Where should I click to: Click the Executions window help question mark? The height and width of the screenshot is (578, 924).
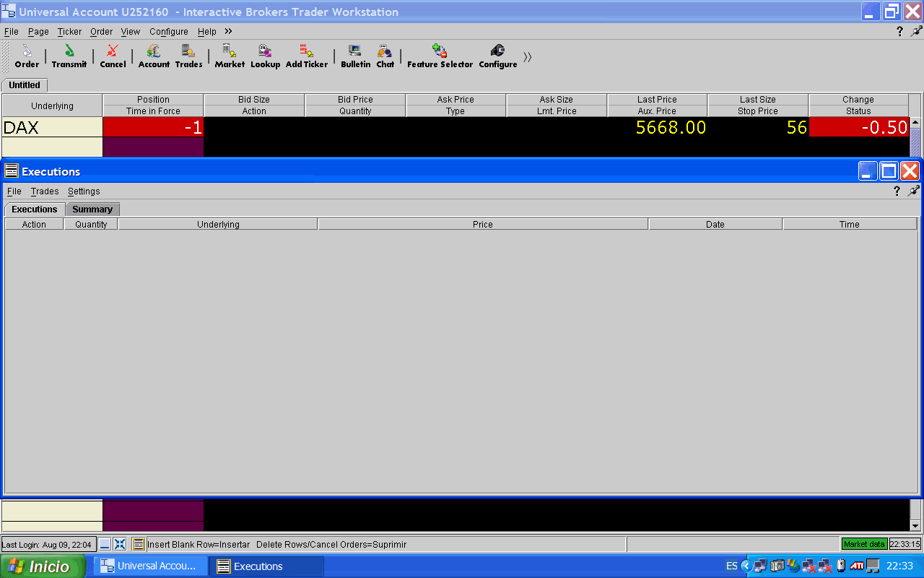click(x=897, y=191)
